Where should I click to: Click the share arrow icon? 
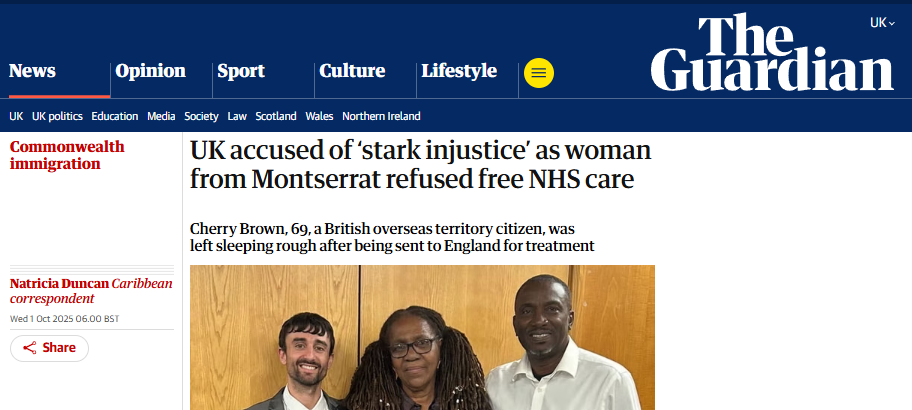tap(30, 348)
